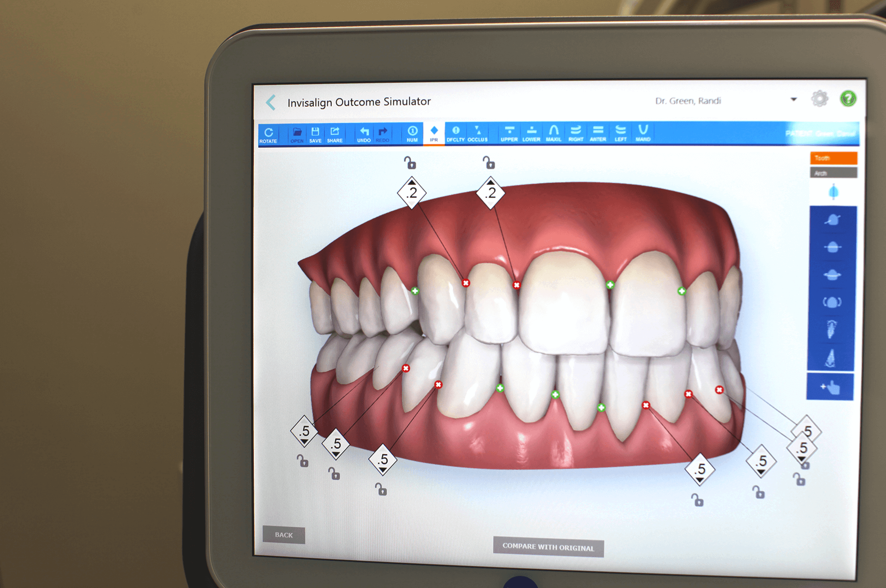Choose the tilted tooth angulation tool
The width and height of the screenshot is (886, 588).
(832, 220)
